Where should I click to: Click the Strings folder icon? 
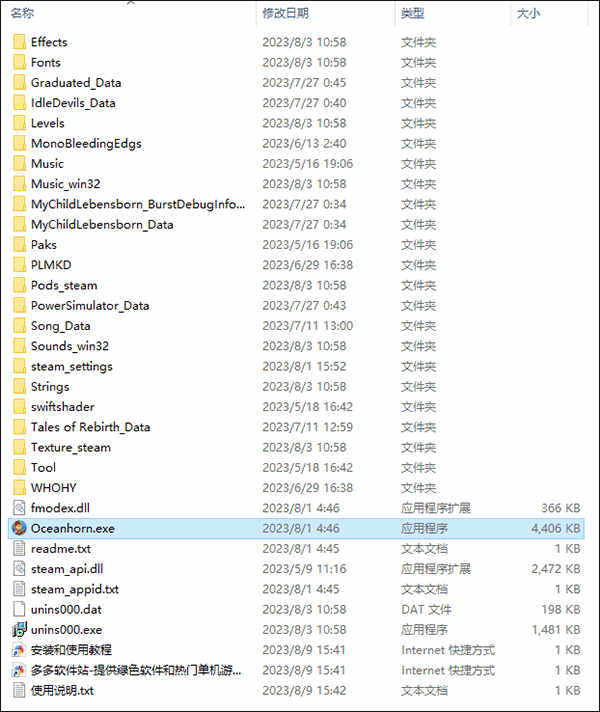(x=19, y=386)
